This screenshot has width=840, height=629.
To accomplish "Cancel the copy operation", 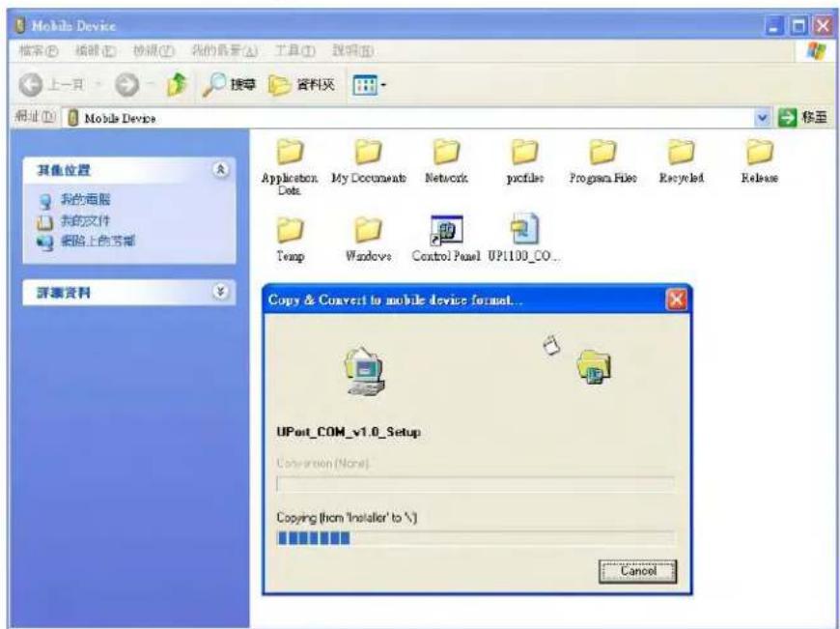I will click(x=637, y=571).
